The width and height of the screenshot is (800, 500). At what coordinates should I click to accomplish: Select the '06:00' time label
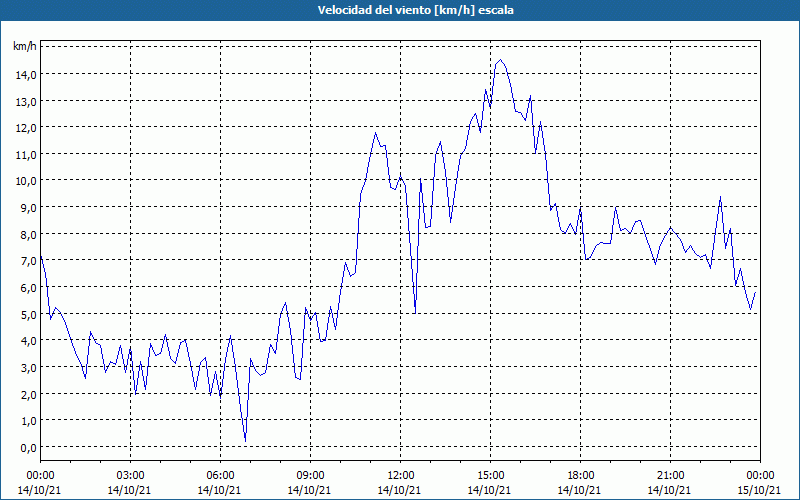coord(220,476)
